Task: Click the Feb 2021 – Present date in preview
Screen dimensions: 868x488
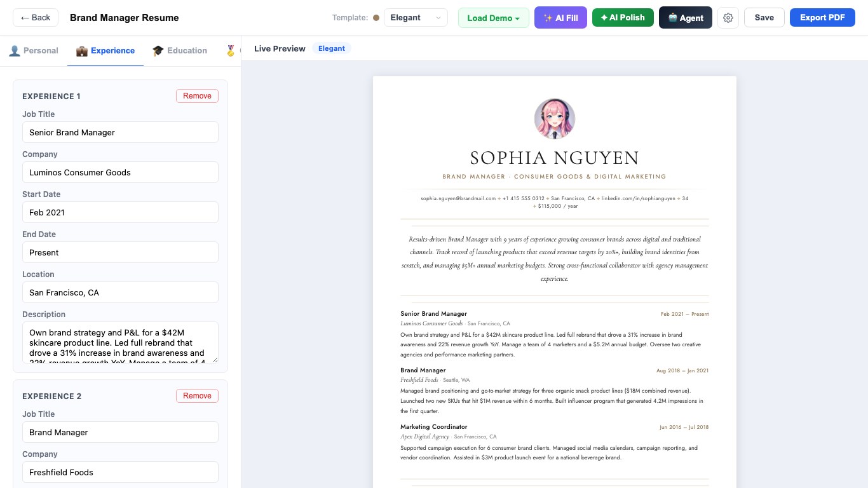Action: tap(684, 314)
